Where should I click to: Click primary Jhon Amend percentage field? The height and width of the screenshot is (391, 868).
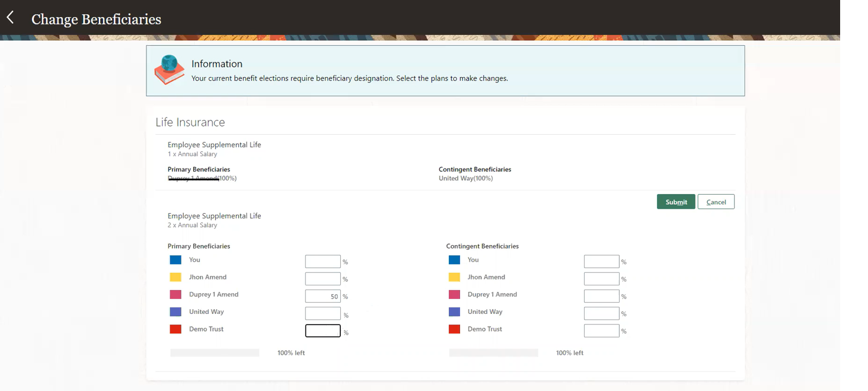pyautogui.click(x=323, y=279)
